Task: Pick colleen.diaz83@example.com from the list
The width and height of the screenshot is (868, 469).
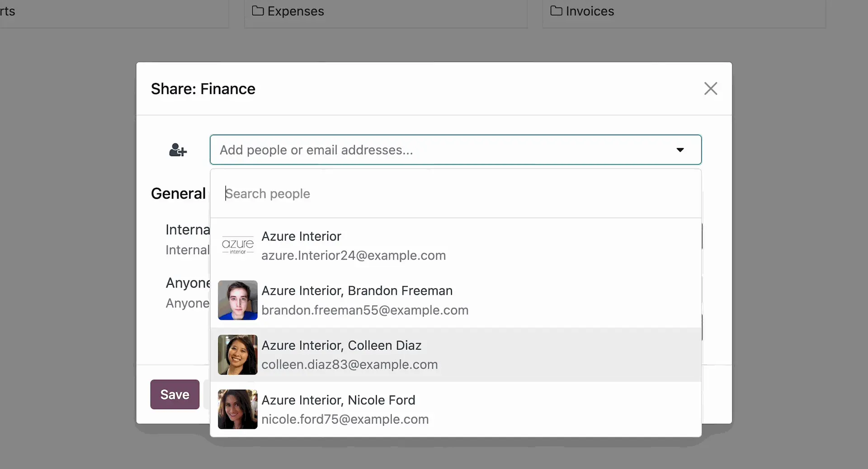Action: coord(349,365)
